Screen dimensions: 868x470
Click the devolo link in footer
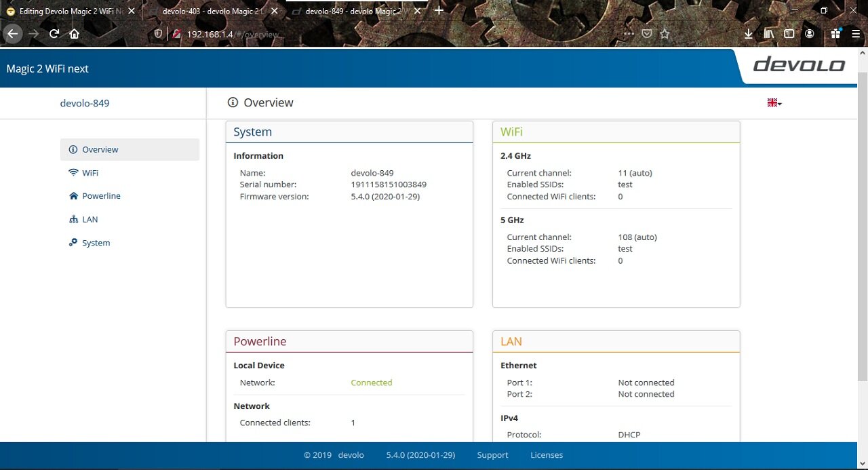coord(351,455)
